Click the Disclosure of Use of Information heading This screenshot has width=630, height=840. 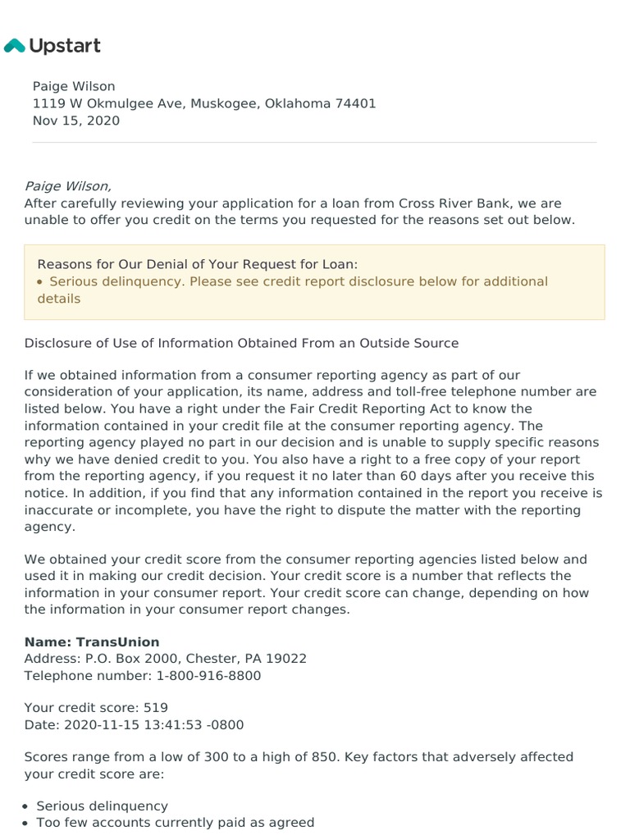tap(241, 343)
